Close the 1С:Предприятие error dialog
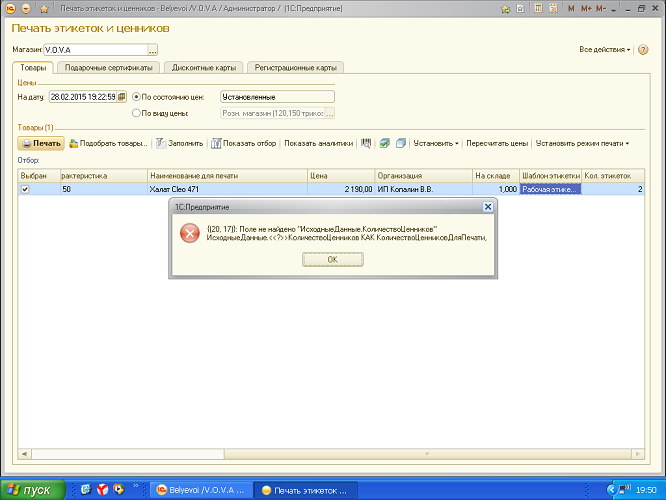666x500 pixels. pos(488,206)
